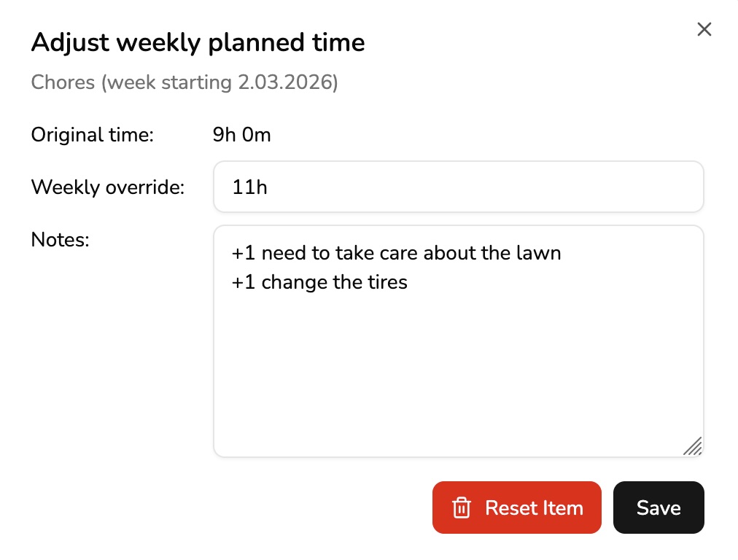Click the "9h 0m" original time value
This screenshot has height=560, width=738.
[241, 135]
